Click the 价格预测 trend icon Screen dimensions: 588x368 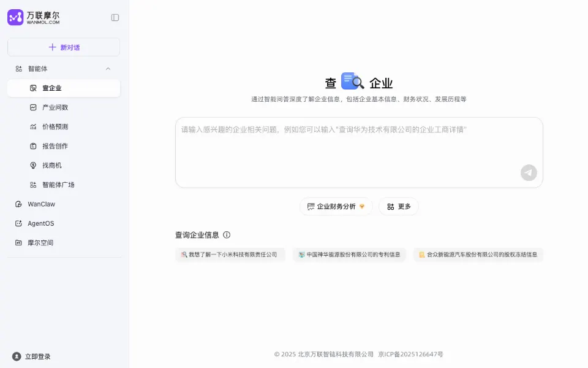[33, 126]
